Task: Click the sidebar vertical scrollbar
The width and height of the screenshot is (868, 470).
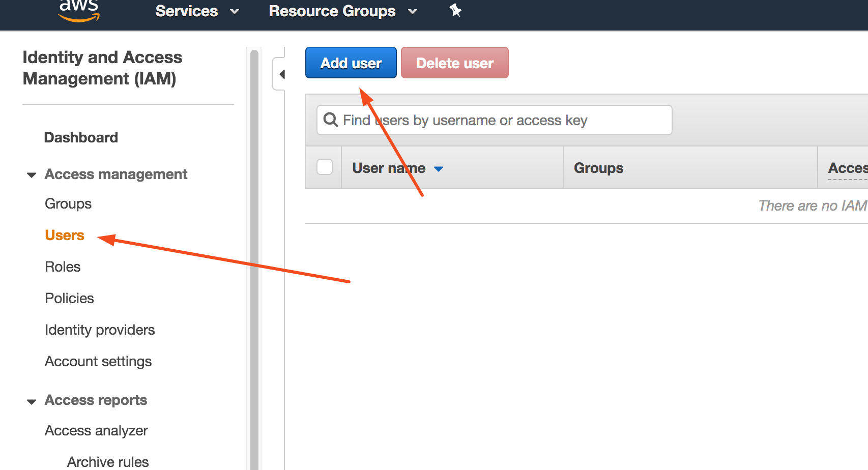Action: coord(254,259)
